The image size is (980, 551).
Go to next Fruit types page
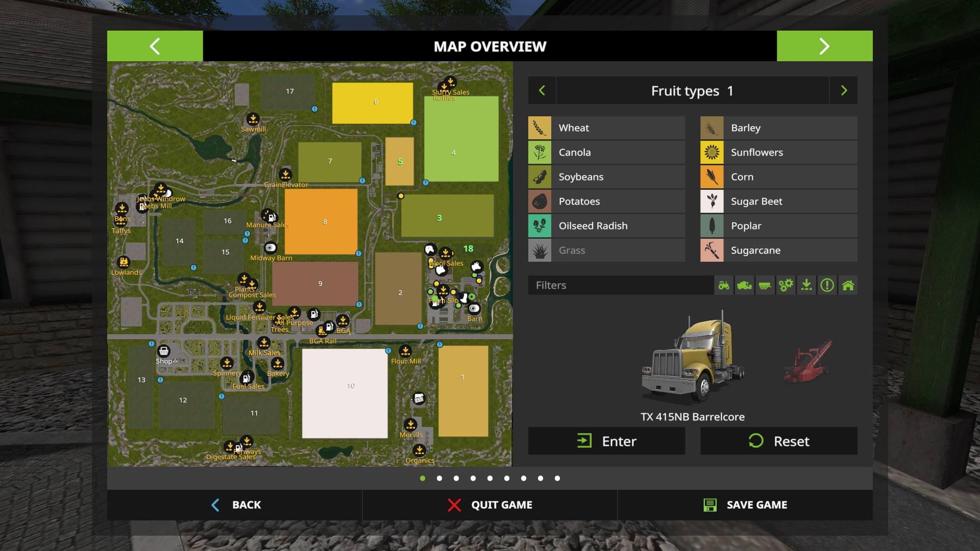(x=844, y=91)
